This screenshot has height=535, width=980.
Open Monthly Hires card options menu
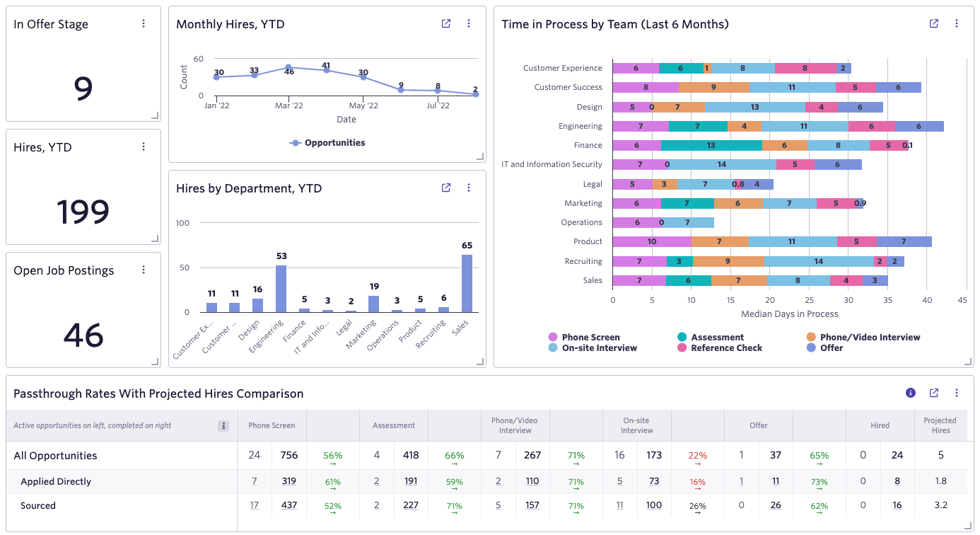(469, 23)
